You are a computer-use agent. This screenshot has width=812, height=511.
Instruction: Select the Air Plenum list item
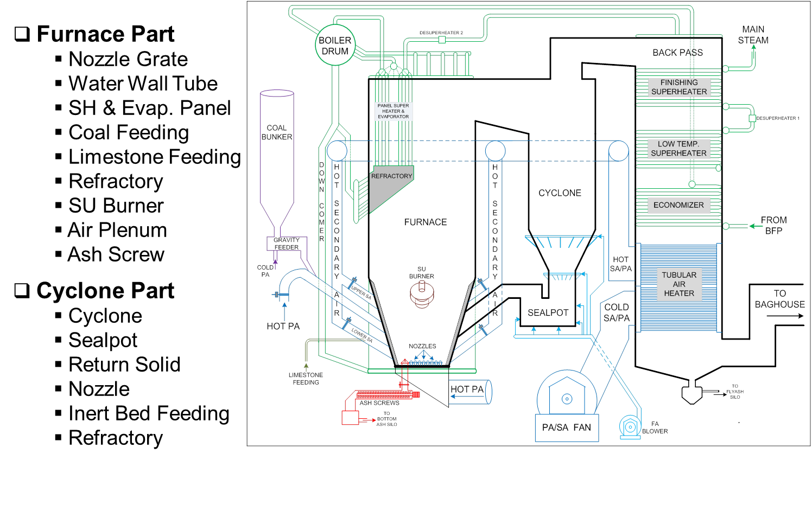pyautogui.click(x=117, y=230)
